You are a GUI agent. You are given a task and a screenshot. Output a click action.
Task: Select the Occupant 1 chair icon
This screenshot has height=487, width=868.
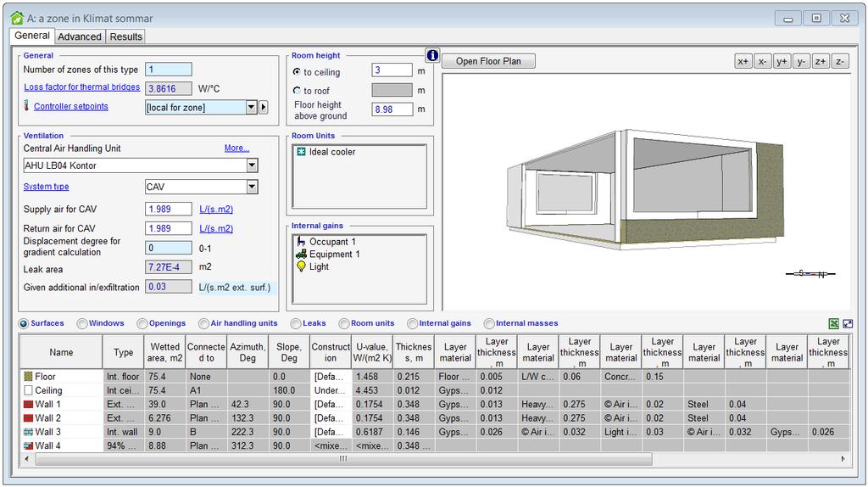(x=301, y=242)
